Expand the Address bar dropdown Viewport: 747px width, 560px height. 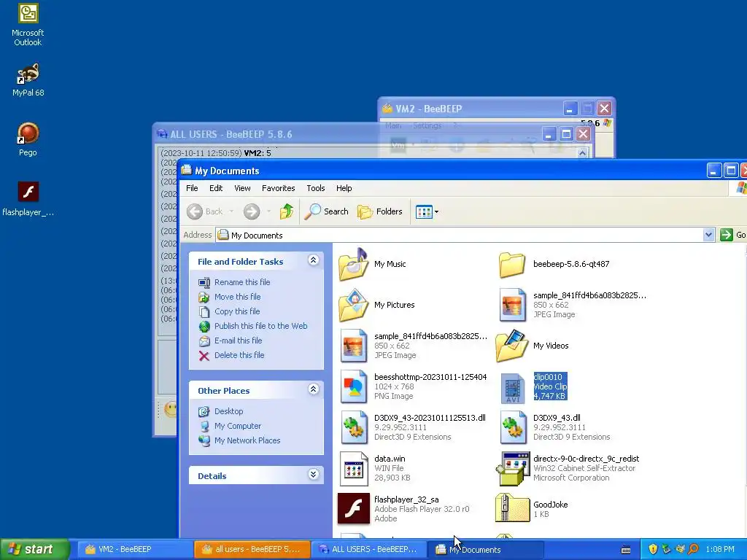[x=708, y=235]
